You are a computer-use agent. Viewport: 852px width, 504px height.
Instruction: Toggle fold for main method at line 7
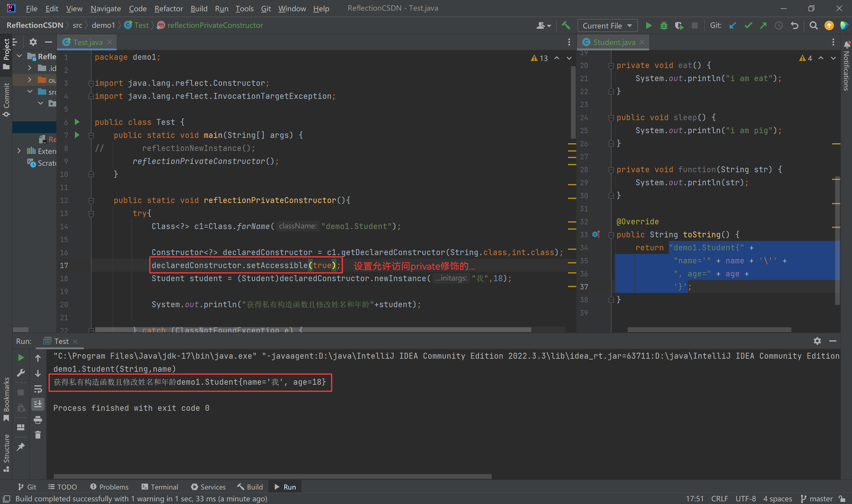tap(91, 136)
